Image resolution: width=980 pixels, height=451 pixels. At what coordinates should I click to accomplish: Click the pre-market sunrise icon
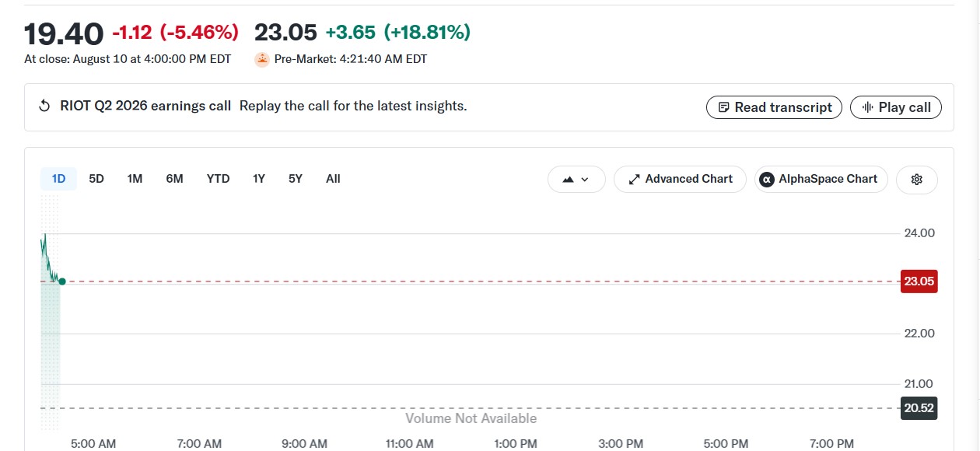tap(262, 59)
